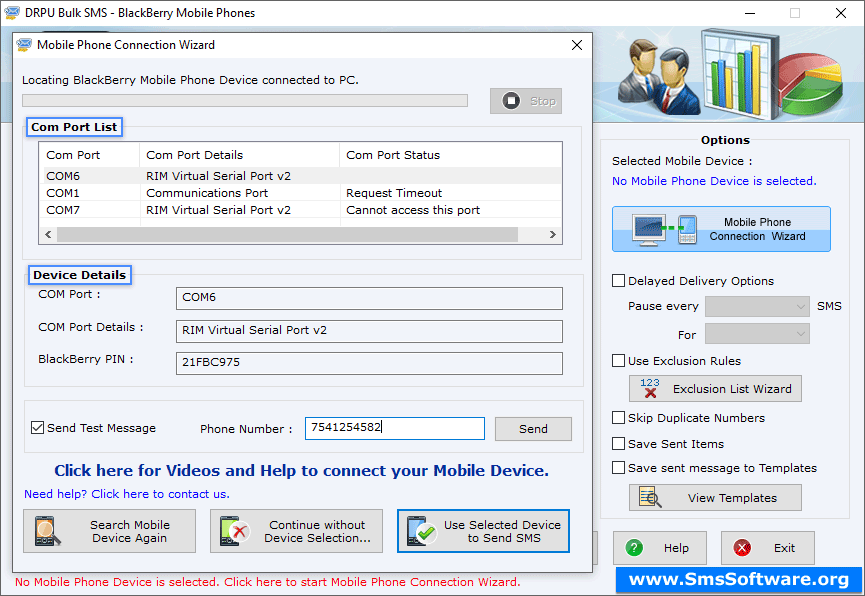Viewport: 865px width, 596px height.
Task: Click the Stop button icon
Action: pyautogui.click(x=511, y=101)
